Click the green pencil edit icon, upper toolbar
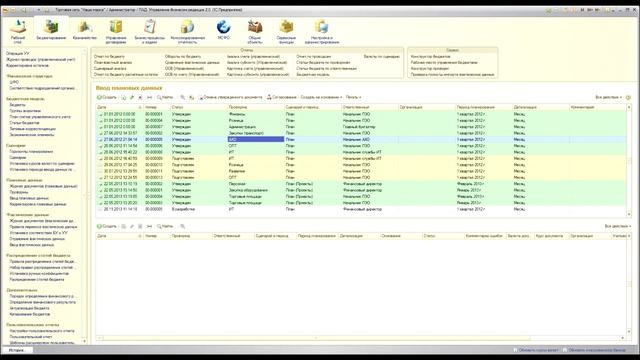This screenshot has height=360, width=640. pyautogui.click(x=132, y=98)
